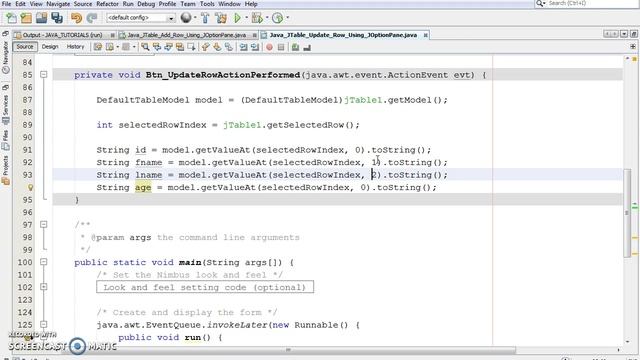Image resolution: width=640 pixels, height=360 pixels.
Task: Open dropdown arrow beside Profile button
Action: pyautogui.click(x=287, y=18)
